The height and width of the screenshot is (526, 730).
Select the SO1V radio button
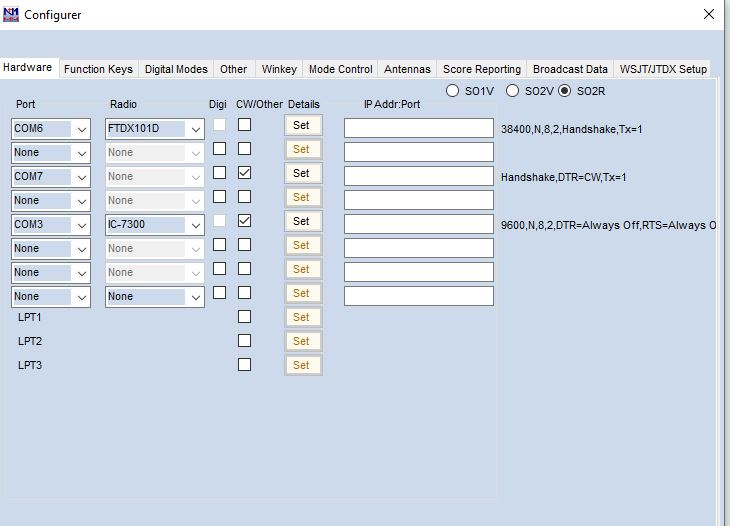pos(453,91)
